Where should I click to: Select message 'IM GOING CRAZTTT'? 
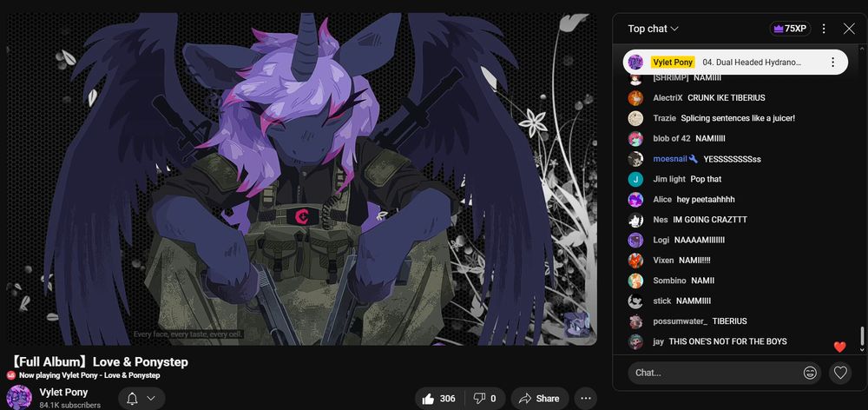coord(710,220)
